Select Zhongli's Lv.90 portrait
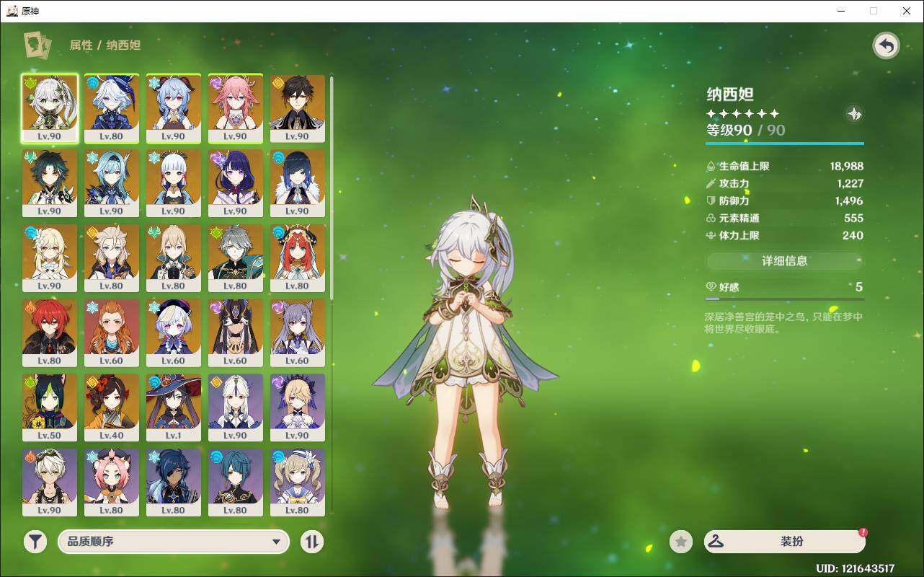The image size is (924, 577). 298,108
